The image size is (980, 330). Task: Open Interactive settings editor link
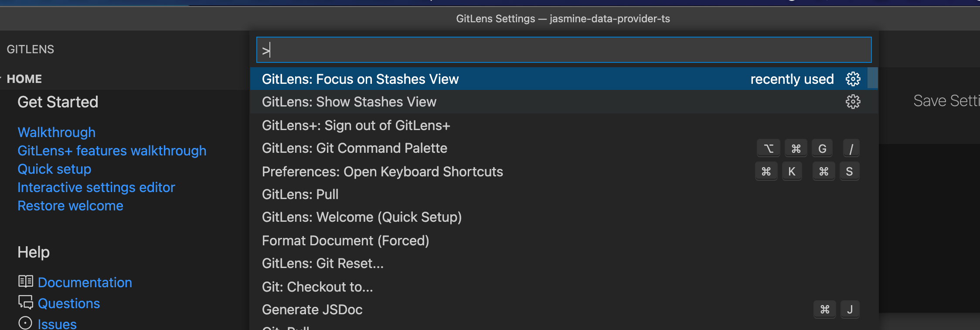click(x=96, y=187)
